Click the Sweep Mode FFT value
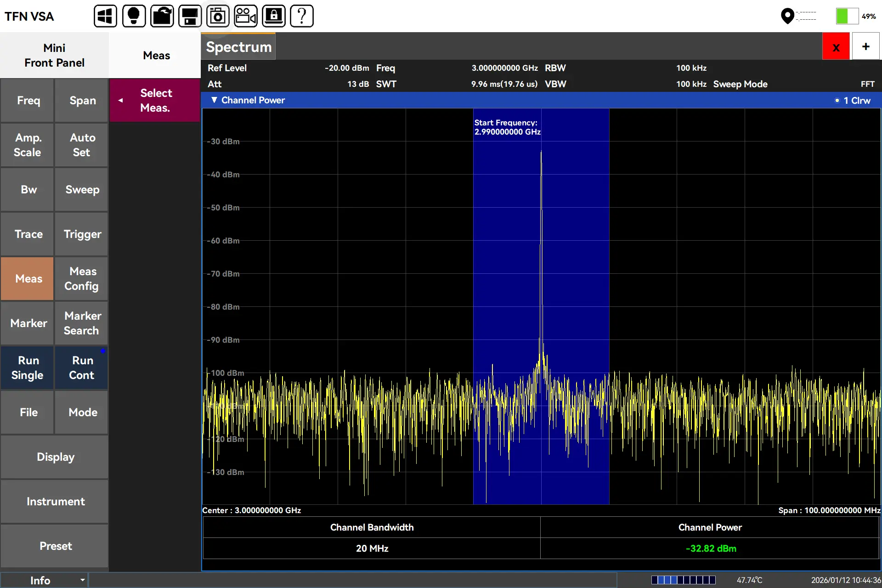Screen dimensions: 882x588 pyautogui.click(x=867, y=84)
